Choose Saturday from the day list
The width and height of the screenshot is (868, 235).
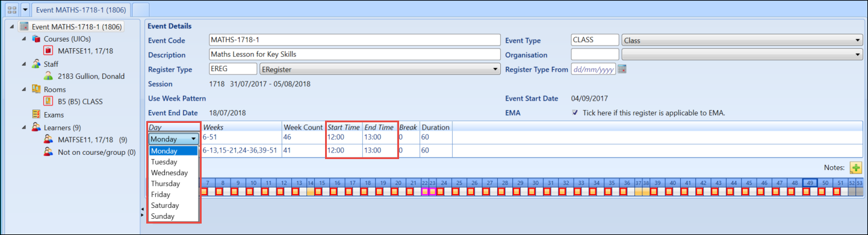point(173,205)
